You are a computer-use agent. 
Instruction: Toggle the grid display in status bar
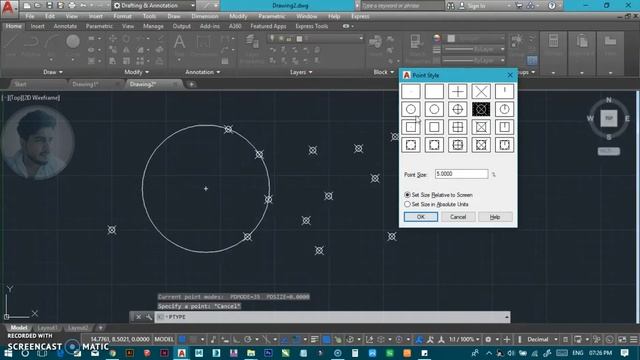182,340
